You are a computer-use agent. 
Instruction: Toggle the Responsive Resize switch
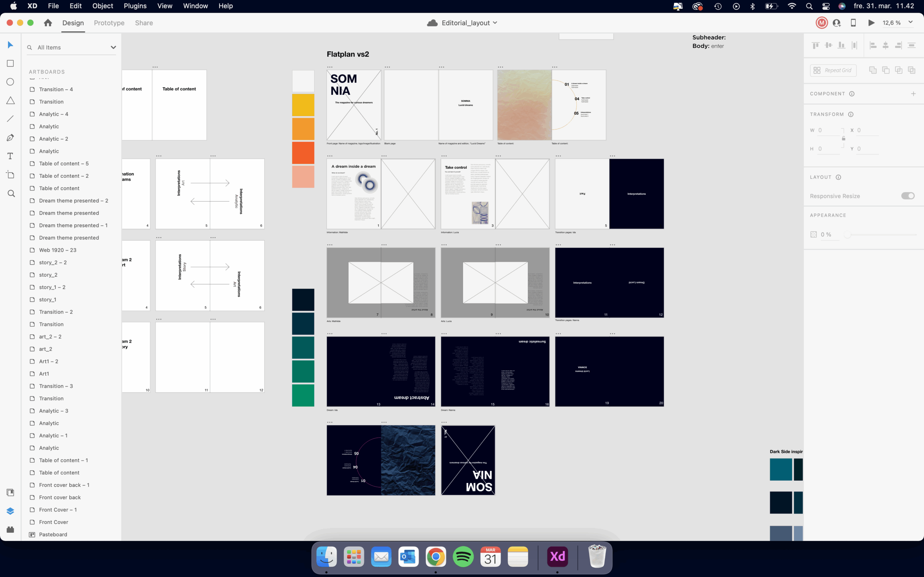[908, 196]
